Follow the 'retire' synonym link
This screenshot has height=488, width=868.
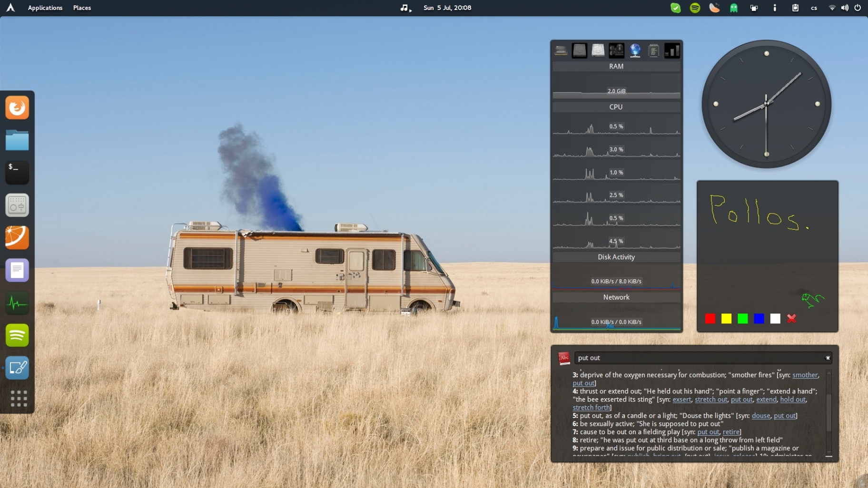pyautogui.click(x=731, y=432)
